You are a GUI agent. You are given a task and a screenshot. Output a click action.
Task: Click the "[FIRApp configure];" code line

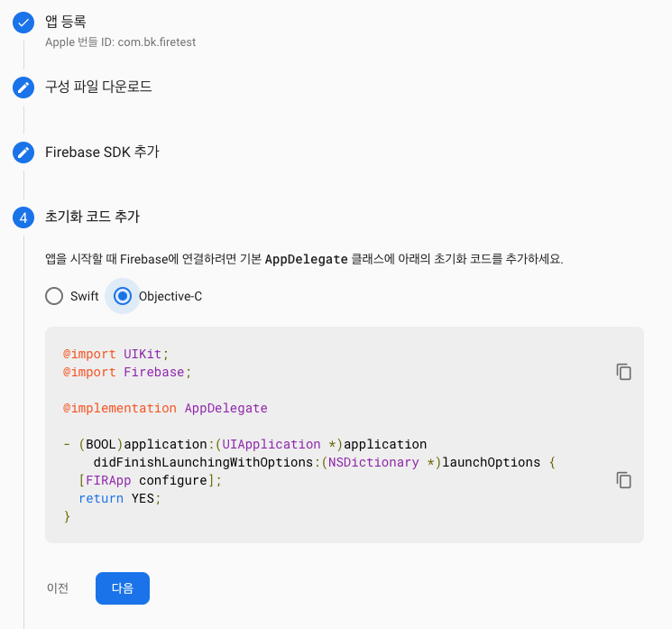click(149, 480)
